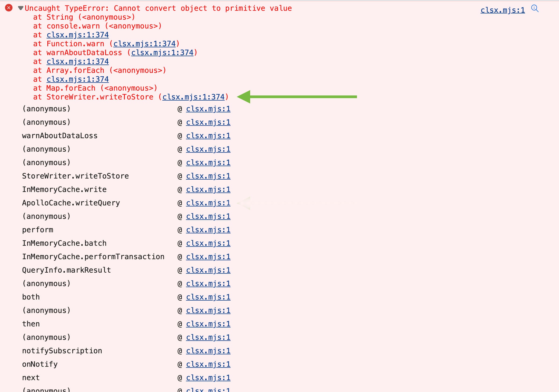Open clsx.mjs:1:374 link in Function.warn line
Image resolution: width=559 pixels, height=392 pixels.
pyautogui.click(x=144, y=44)
